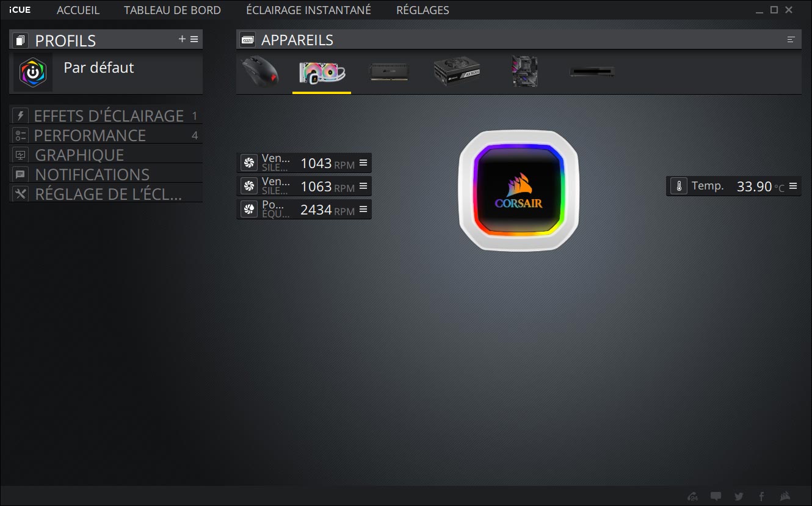Click the Corsair sails logo in footer
812x506 pixels.
click(786, 496)
